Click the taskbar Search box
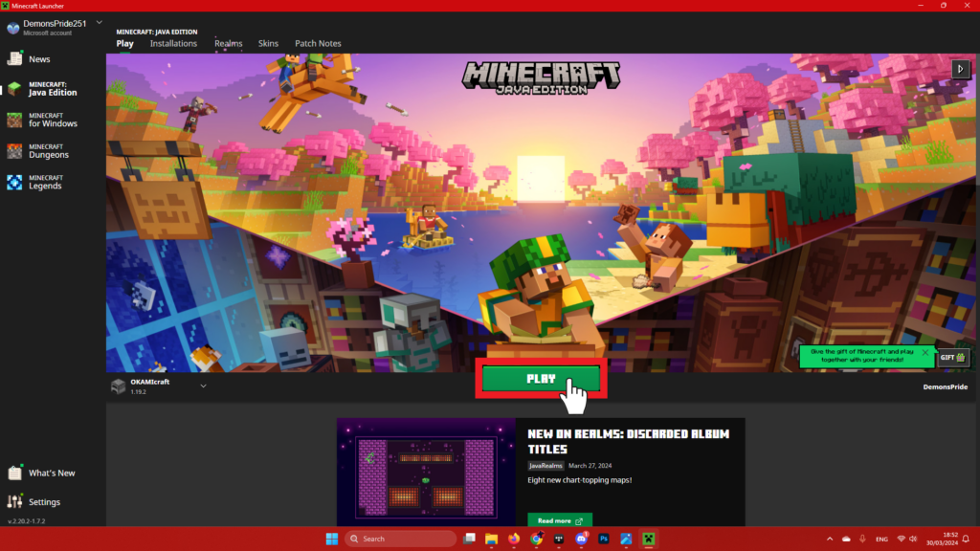 (x=400, y=539)
